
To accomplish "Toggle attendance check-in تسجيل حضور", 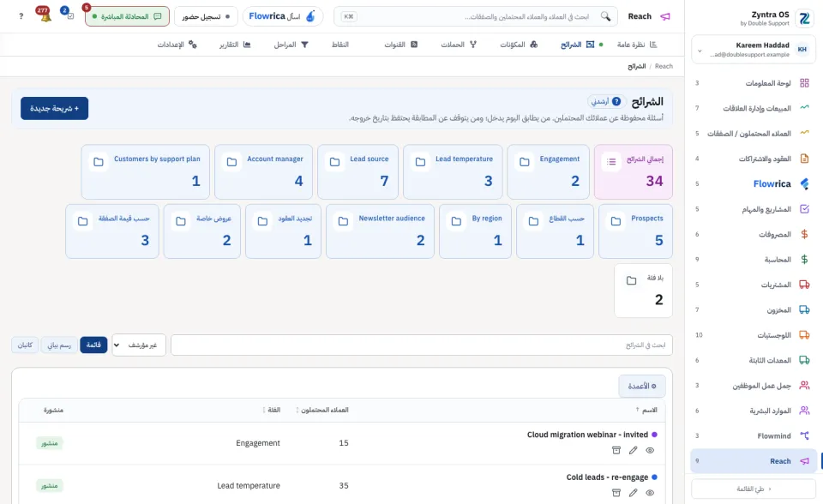I will pyautogui.click(x=206, y=16).
